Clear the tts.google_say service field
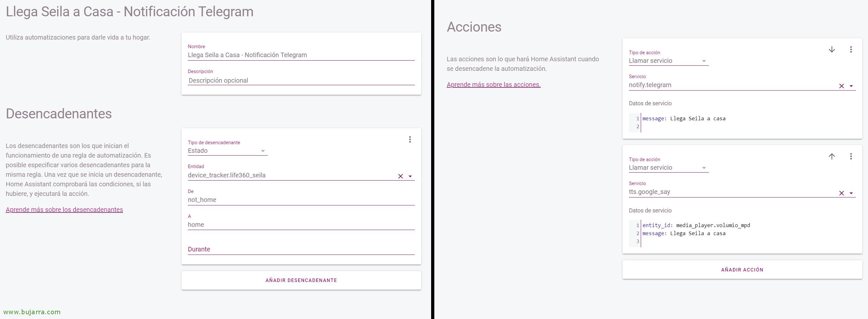This screenshot has width=868, height=319. pos(841,193)
